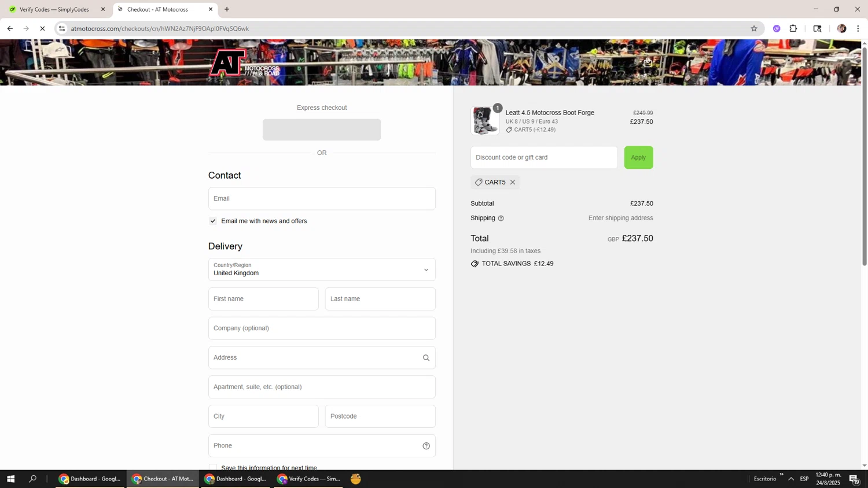This screenshot has width=868, height=488.
Task: Click the phone field help icon
Action: [x=426, y=446]
